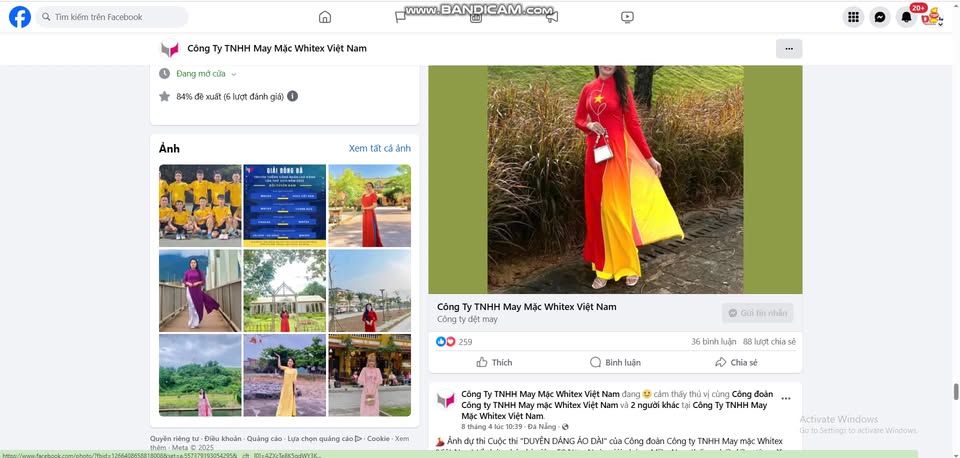Click the Bình luận comment button
Screen dimensions: 960x458
615,362
